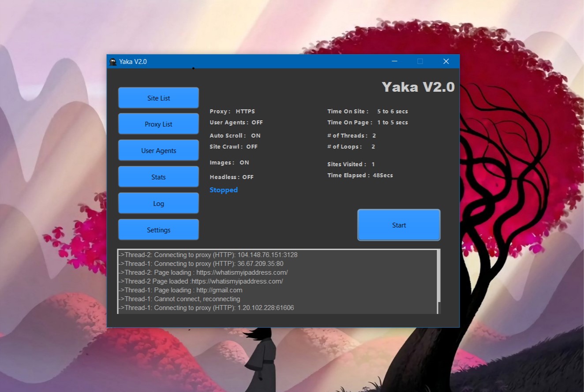Click the log output scrollbar
584x392 pixels.
click(x=438, y=282)
